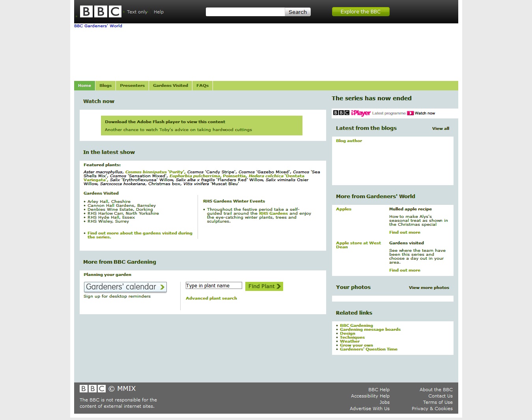
Task: Open Gardeners' Question Time link
Action: tap(368, 349)
